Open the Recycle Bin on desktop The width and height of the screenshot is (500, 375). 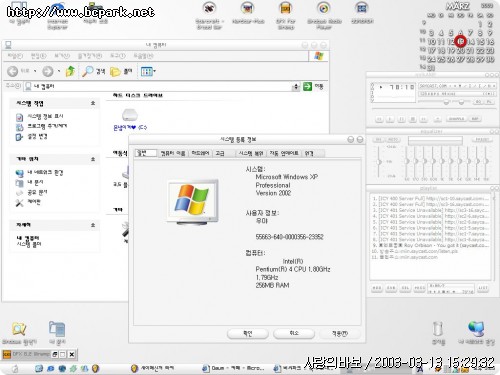(438, 332)
